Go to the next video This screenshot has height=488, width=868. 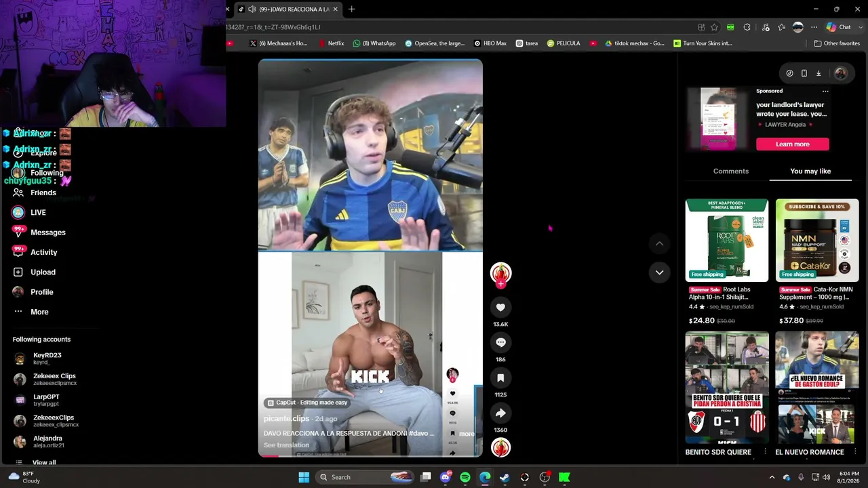(x=659, y=272)
